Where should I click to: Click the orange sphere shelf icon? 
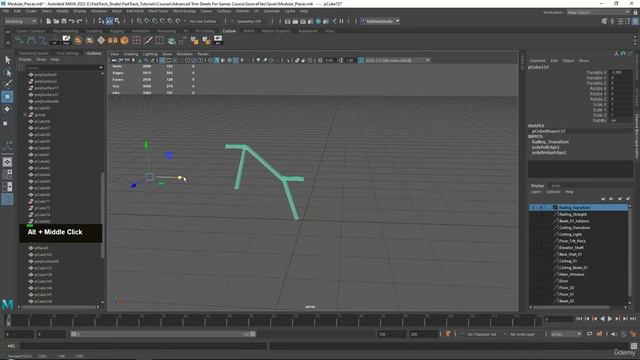(78, 40)
